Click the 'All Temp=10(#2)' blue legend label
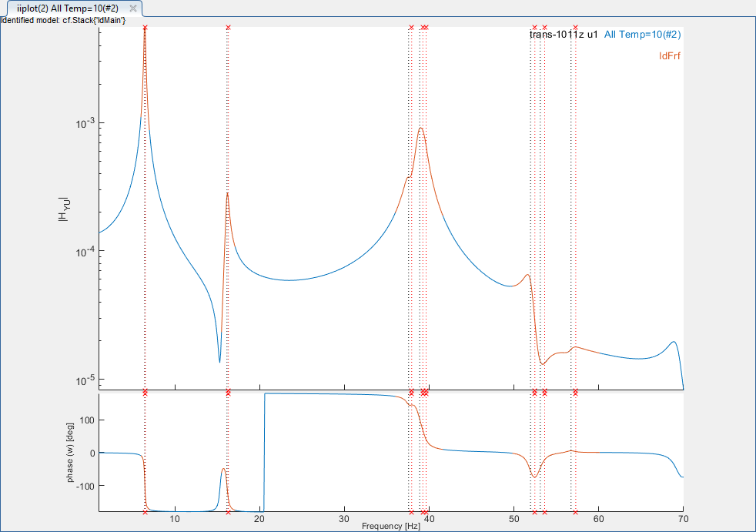The image size is (756, 532). click(642, 35)
